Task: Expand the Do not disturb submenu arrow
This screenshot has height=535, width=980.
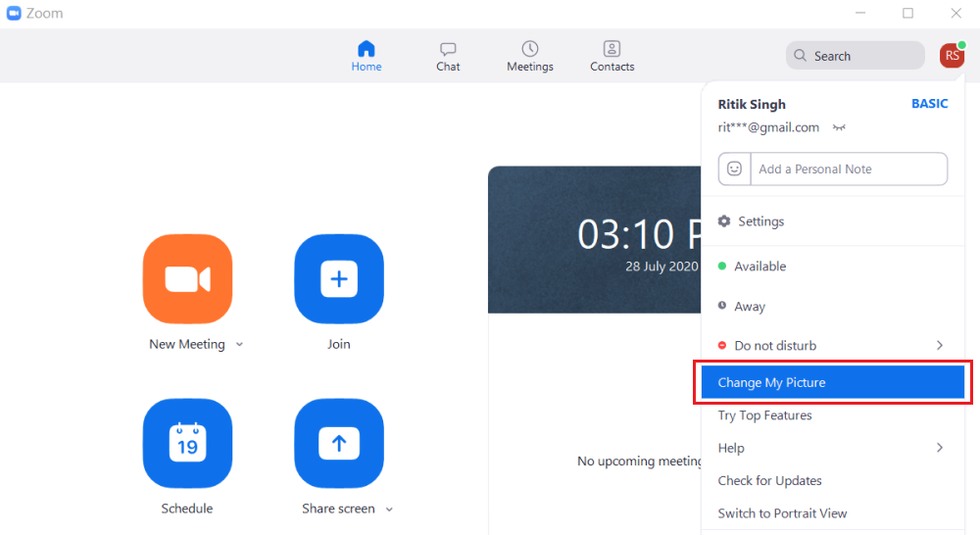Action: point(940,346)
